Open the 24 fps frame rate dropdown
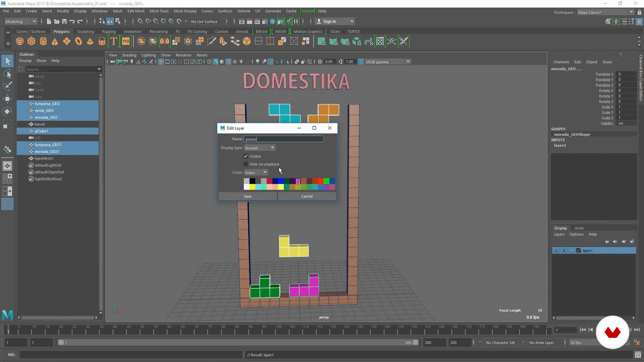 pos(584,343)
